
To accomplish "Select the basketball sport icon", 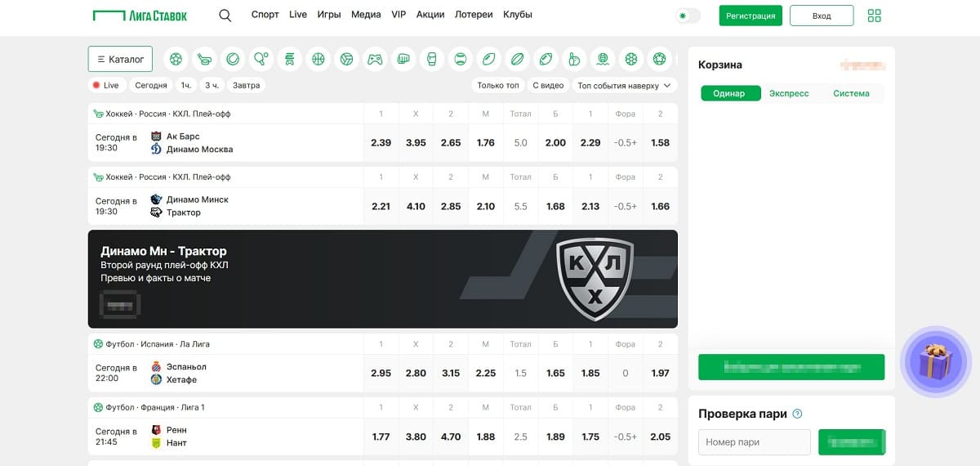I will point(318,59).
